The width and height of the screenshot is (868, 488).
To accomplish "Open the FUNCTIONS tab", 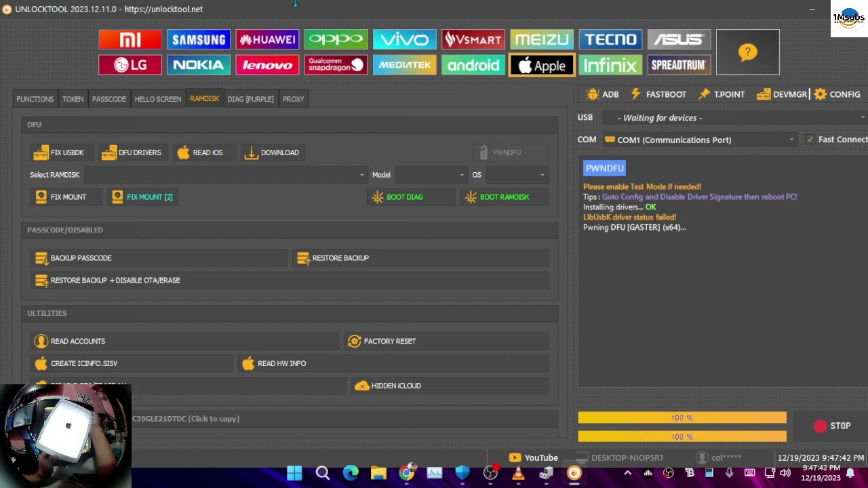I will pos(35,99).
